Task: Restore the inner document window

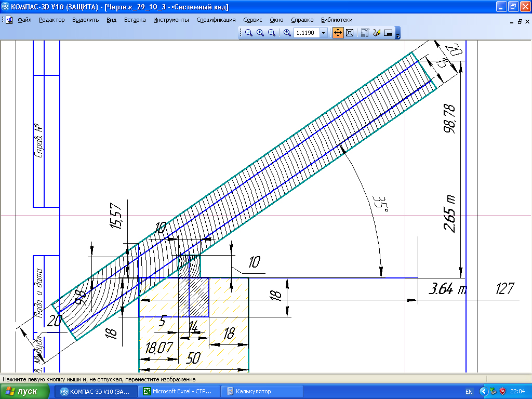Action: pyautogui.click(x=520, y=22)
